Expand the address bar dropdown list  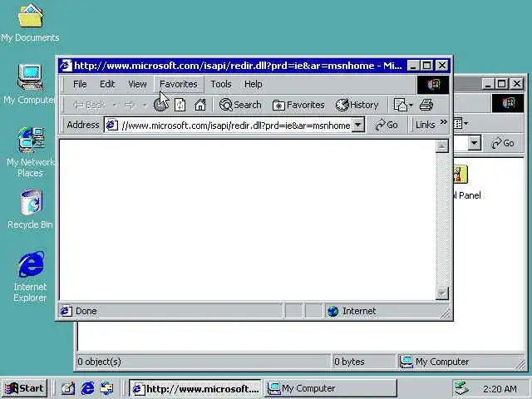click(x=358, y=126)
